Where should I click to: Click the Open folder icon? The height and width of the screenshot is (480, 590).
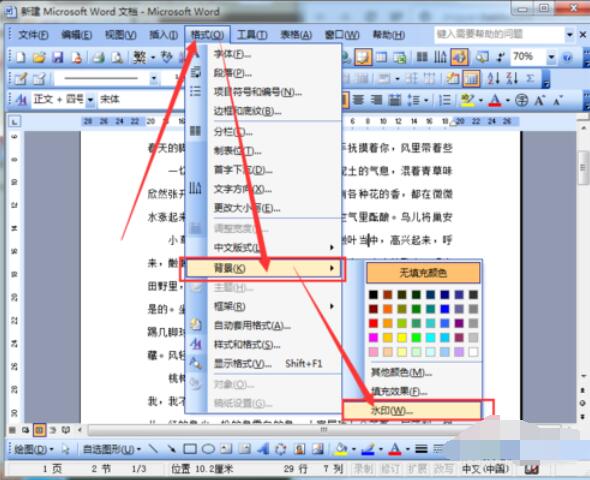coord(39,57)
